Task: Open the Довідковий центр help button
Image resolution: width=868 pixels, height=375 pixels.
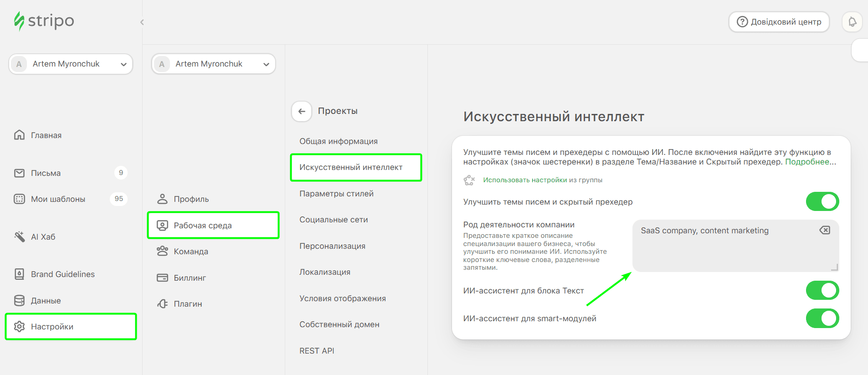Action: [x=779, y=22]
